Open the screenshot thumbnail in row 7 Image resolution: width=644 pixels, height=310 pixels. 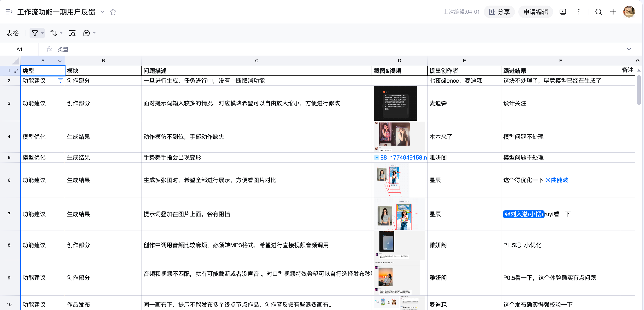click(399, 214)
